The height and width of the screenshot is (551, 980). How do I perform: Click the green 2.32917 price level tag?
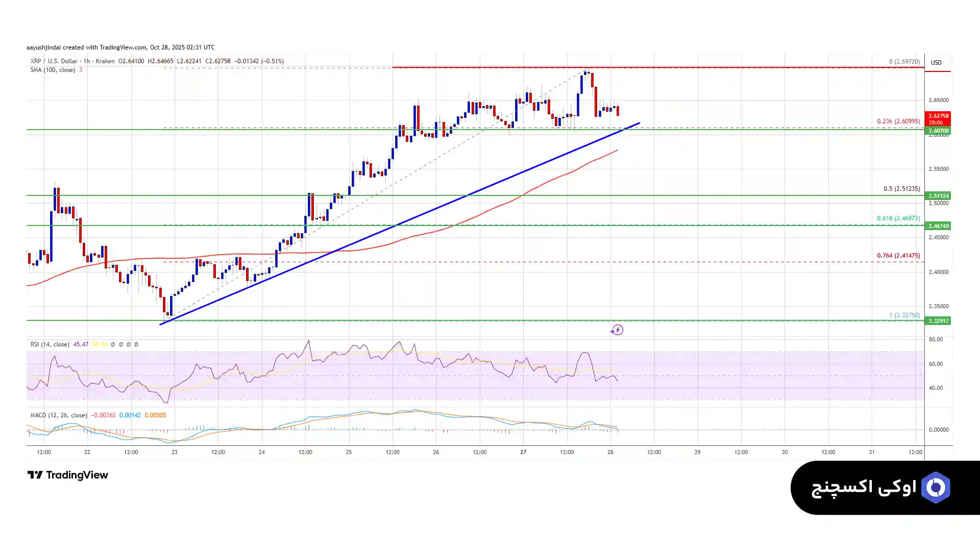[938, 321]
